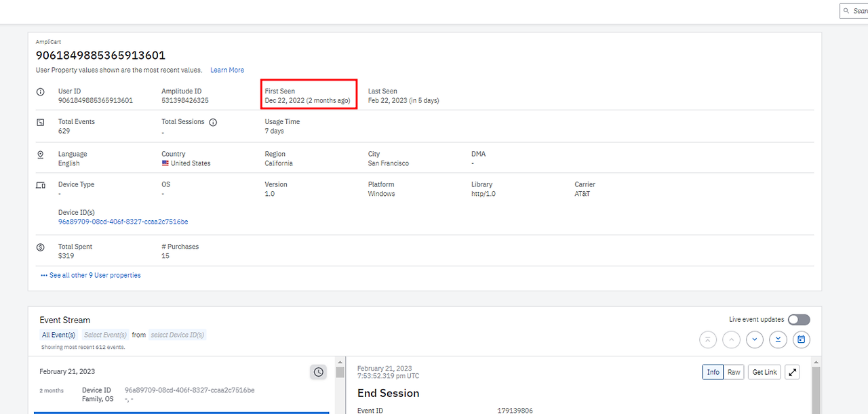Click the Version value 1.0
Viewport: 868px width, 414px height.
coord(270,194)
